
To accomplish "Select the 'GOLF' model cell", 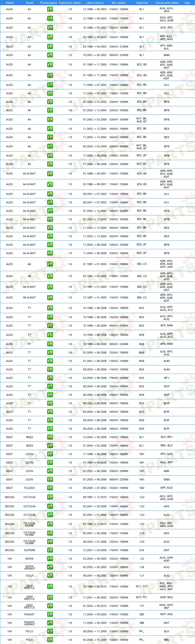I will [x=29, y=576].
